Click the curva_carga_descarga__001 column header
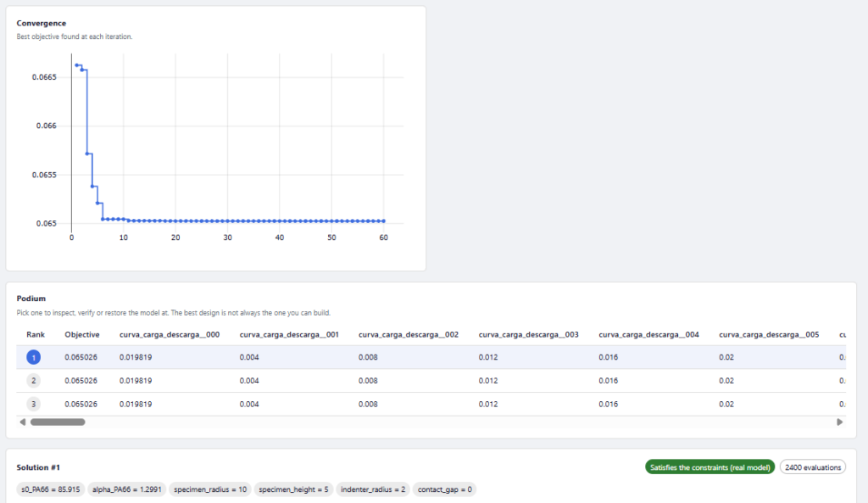This screenshot has width=868, height=503. point(289,334)
